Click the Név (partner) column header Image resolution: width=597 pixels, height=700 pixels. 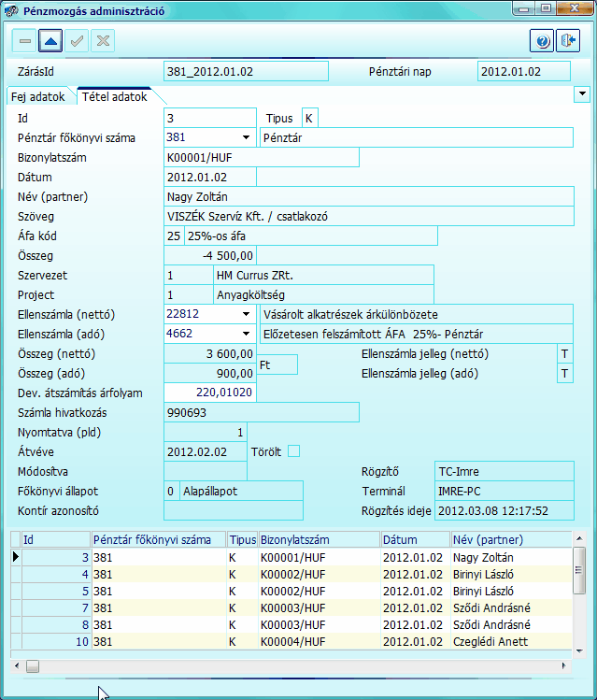(x=511, y=540)
